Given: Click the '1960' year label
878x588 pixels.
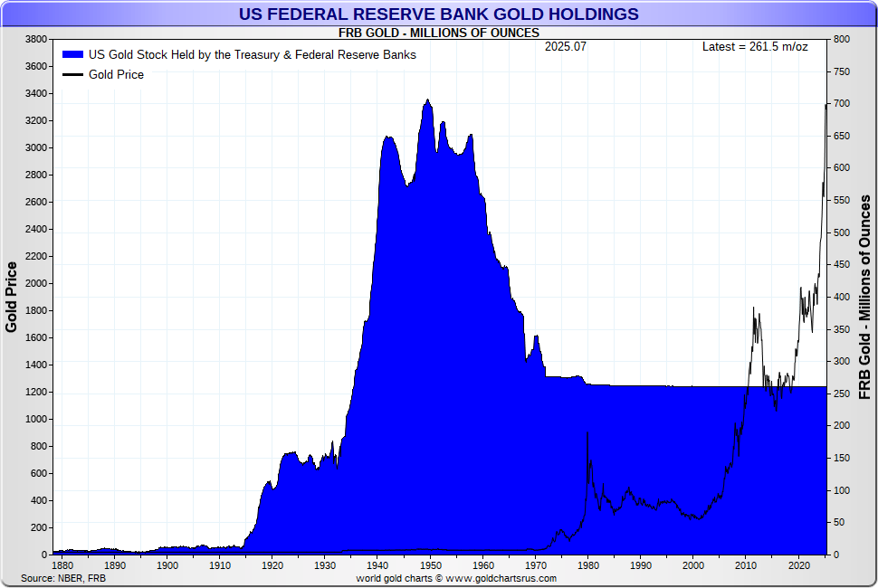Looking at the screenshot, I should pos(482,565).
